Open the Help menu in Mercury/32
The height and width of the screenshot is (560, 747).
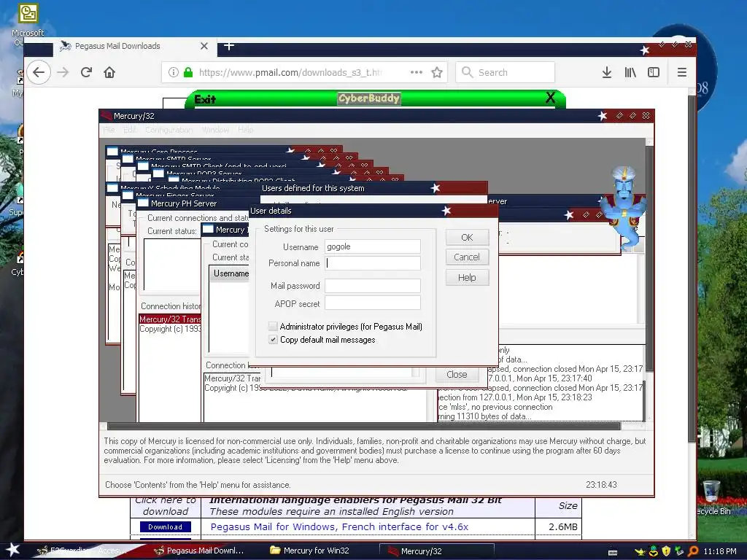coord(245,130)
